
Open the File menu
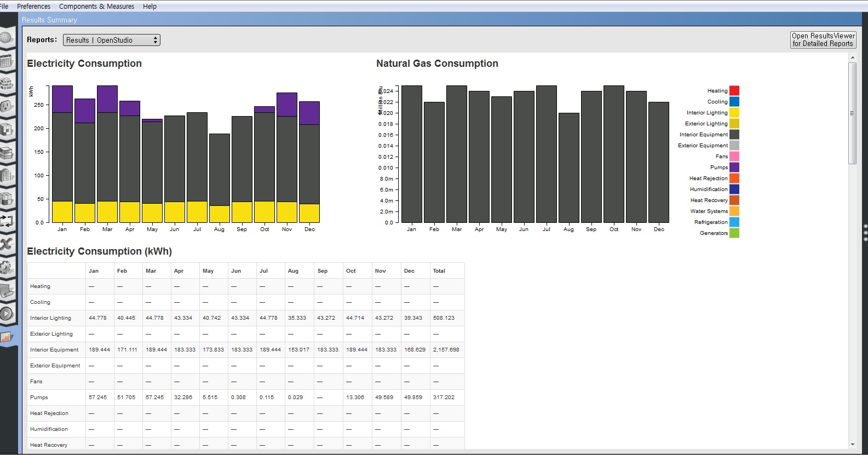[x=4, y=7]
